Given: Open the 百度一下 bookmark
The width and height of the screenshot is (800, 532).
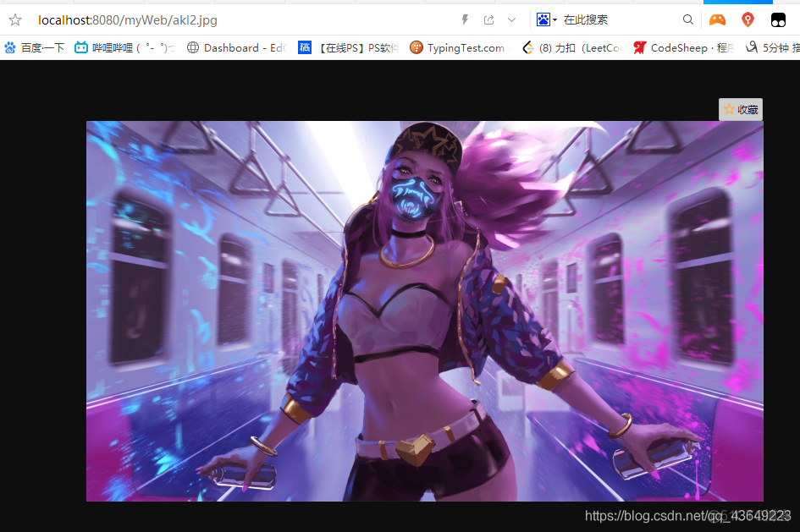Looking at the screenshot, I should pos(34,48).
